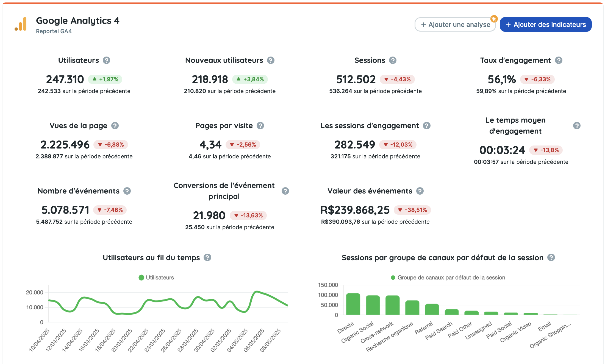Image resolution: width=605 pixels, height=364 pixels.
Task: Open the help tooltip for Sessions
Action: pyautogui.click(x=393, y=60)
